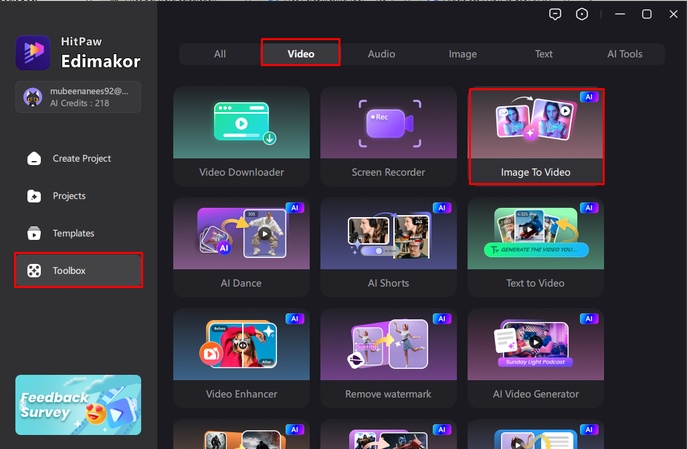Click the Create Project sidebar icon

35,158
